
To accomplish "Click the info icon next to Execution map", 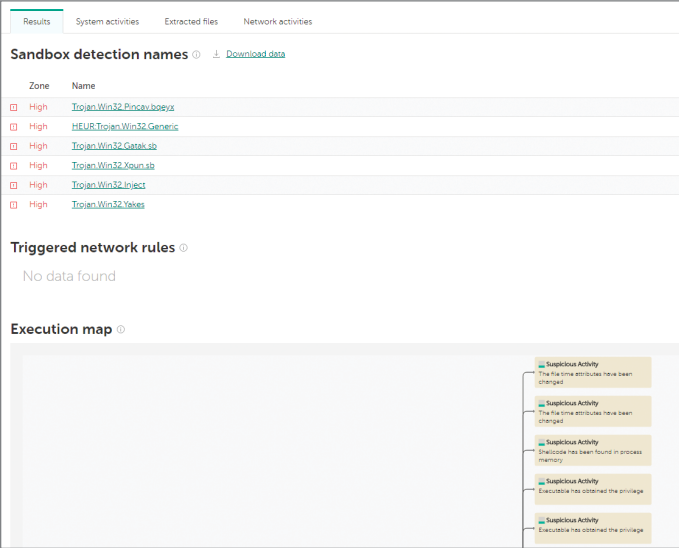I will (x=121, y=329).
